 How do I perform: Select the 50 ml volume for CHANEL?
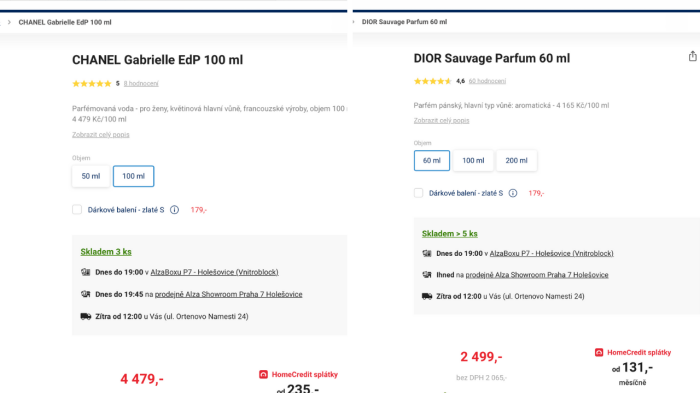(91, 176)
